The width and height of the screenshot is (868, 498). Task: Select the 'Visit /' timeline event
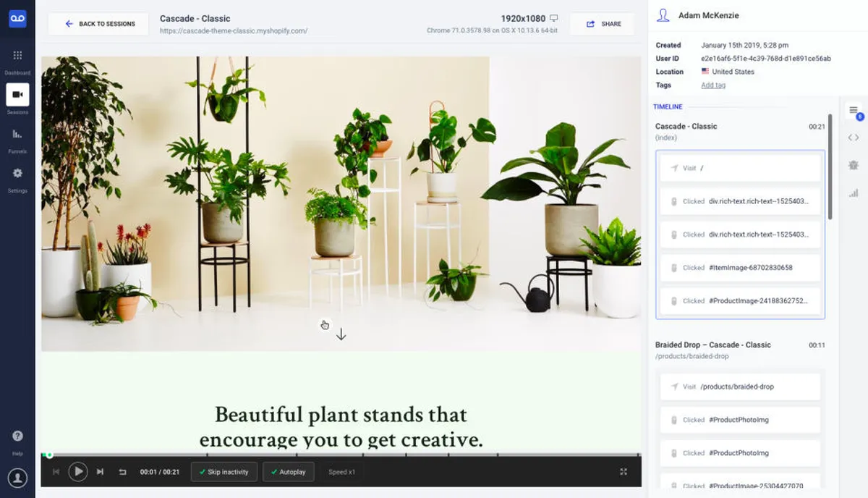coord(740,168)
